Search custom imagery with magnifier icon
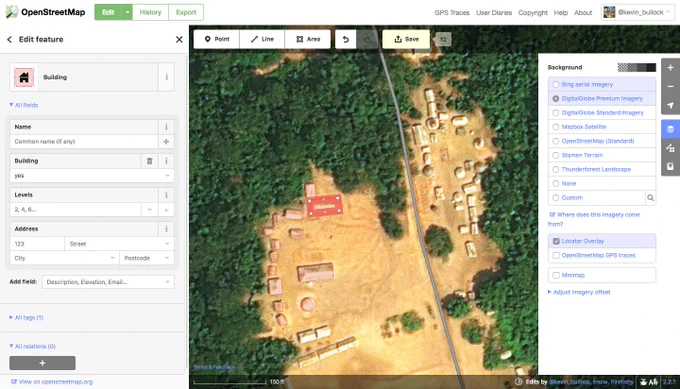Image resolution: width=680 pixels, height=389 pixels. (651, 198)
